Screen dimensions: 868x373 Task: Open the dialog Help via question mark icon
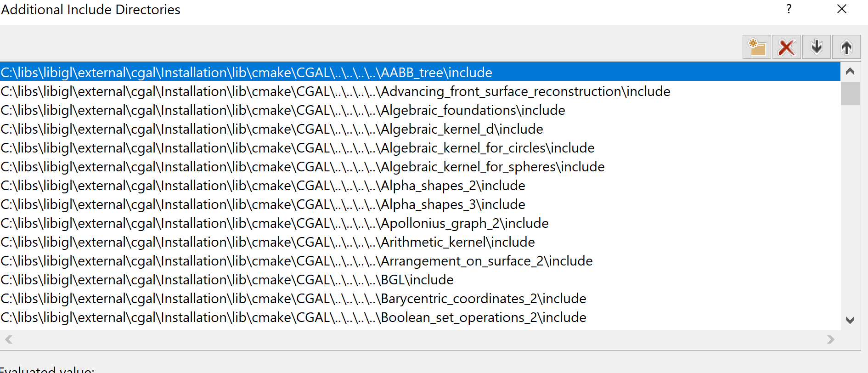coord(789,9)
